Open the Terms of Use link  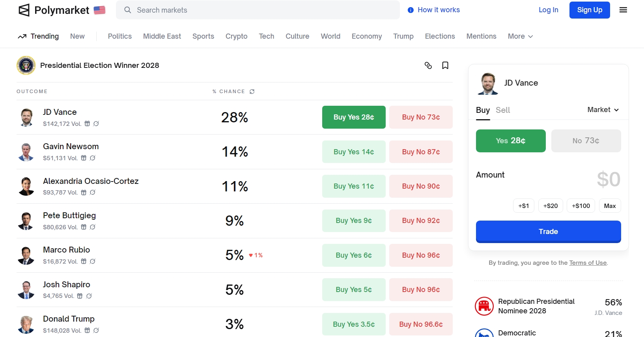pyautogui.click(x=588, y=263)
